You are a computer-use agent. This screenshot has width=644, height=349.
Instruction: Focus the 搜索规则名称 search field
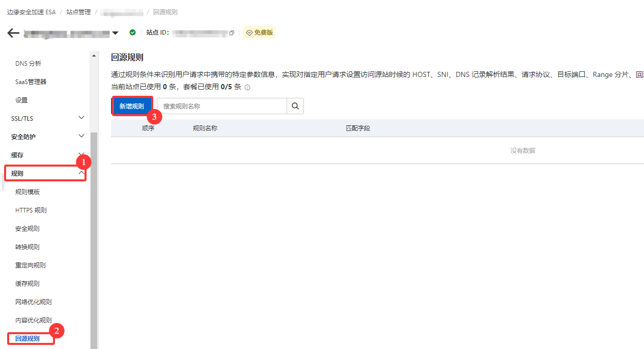tap(222, 106)
